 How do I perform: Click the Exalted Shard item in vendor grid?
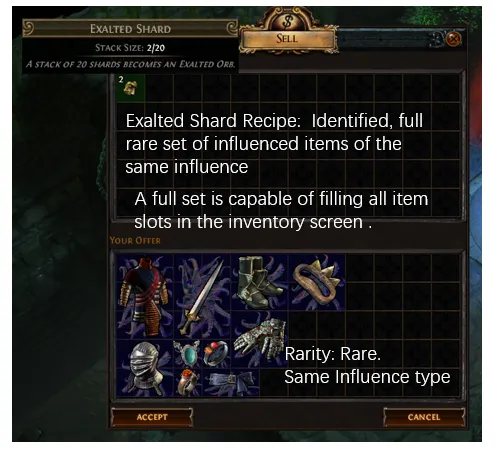(131, 88)
